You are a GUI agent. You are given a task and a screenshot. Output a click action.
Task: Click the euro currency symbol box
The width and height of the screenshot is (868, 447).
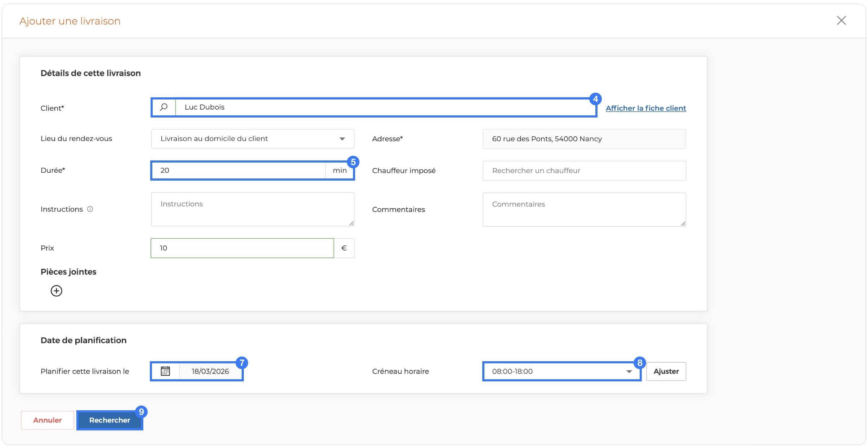[344, 248]
